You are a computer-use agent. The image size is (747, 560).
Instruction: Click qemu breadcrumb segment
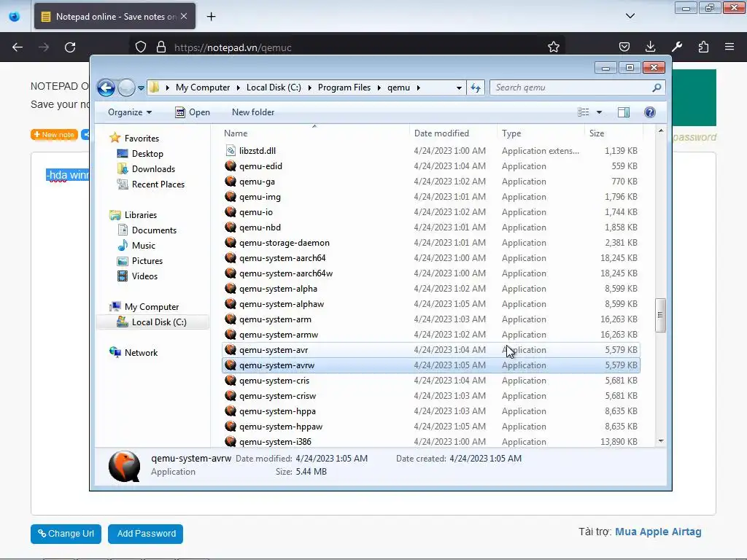coord(398,87)
